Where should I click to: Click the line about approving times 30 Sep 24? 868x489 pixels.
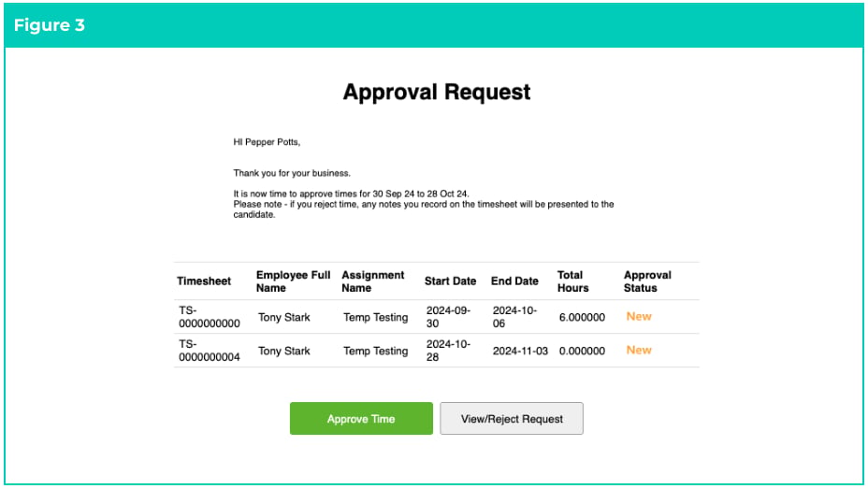(x=351, y=194)
